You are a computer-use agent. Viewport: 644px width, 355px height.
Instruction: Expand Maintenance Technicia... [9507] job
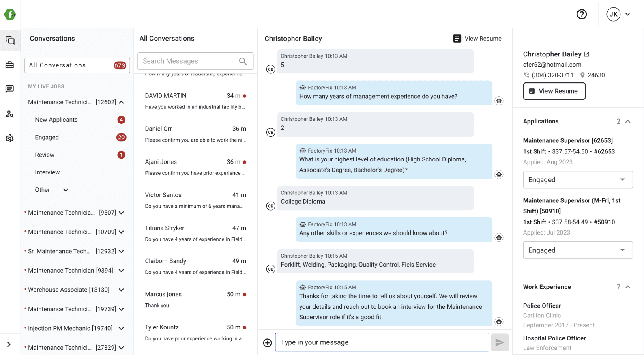pos(121,213)
